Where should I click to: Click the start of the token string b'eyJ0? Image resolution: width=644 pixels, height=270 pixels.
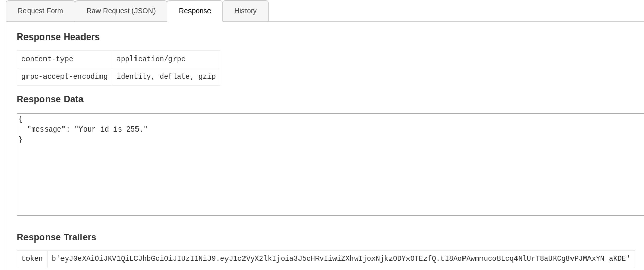click(61, 259)
